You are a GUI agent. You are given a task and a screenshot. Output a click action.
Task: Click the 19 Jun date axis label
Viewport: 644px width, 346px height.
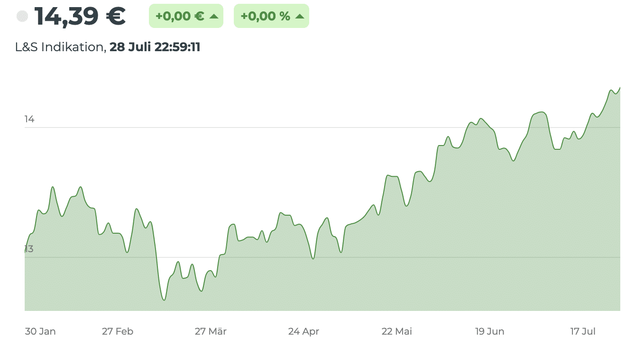(x=490, y=331)
